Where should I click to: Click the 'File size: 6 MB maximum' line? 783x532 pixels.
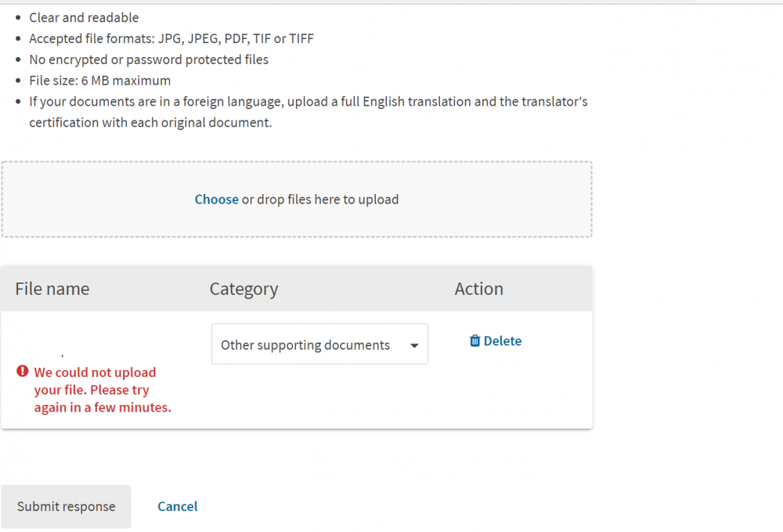(99, 81)
